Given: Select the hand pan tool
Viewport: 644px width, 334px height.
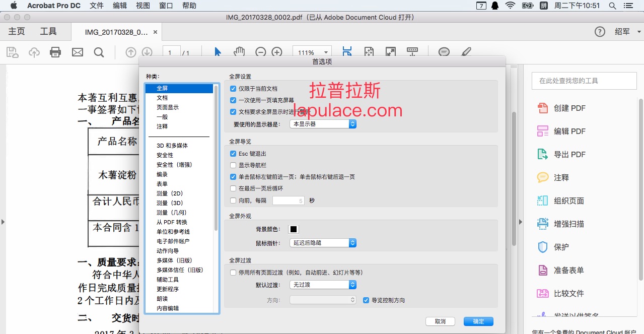Looking at the screenshot, I should point(239,52).
